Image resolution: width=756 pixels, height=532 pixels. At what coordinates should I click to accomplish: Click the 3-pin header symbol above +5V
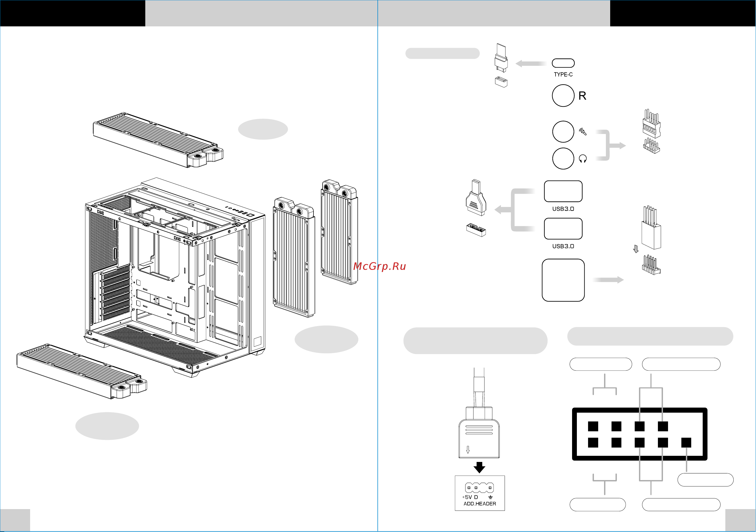(479, 488)
